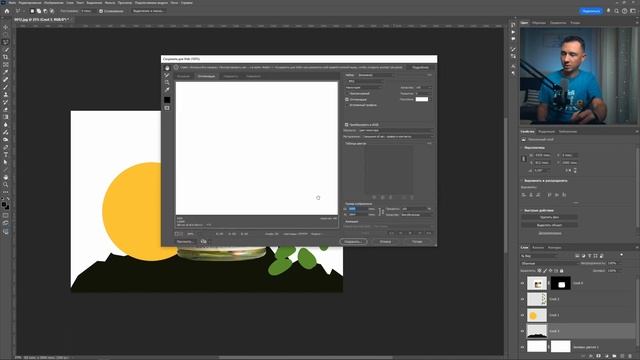
Task: Click the Select Subject quick action button
Action: click(x=549, y=225)
